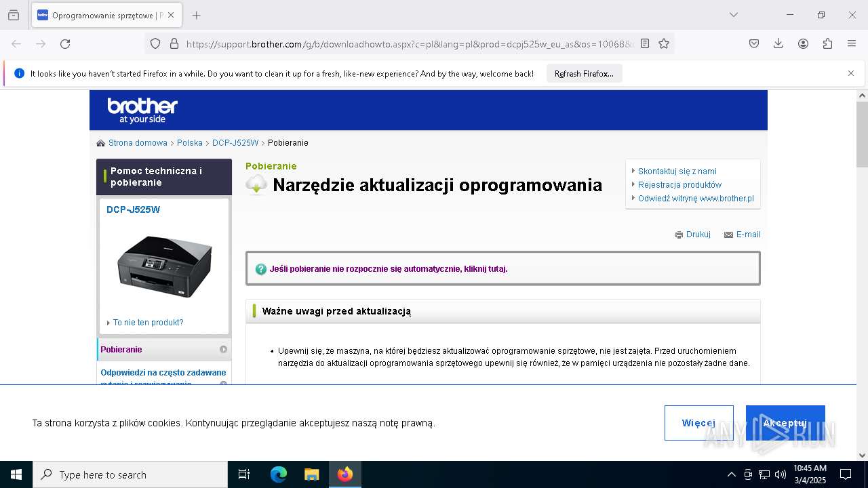Reload the page with the refresh icon

coord(65,43)
